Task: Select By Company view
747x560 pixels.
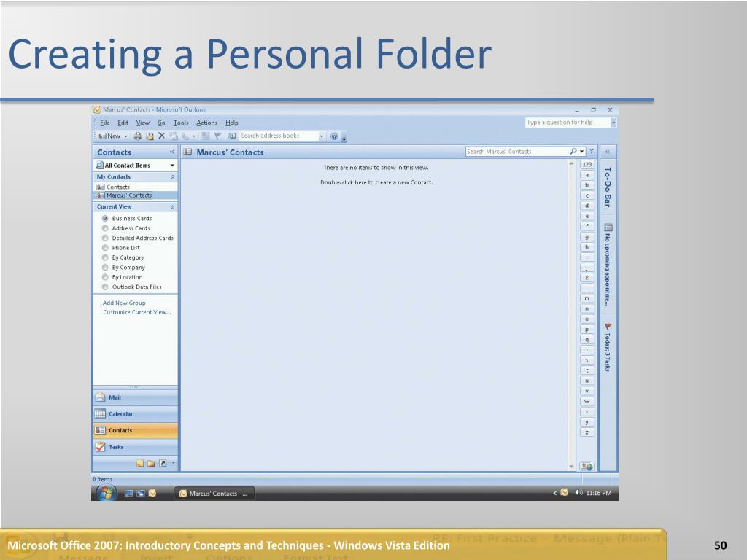Action: click(105, 267)
